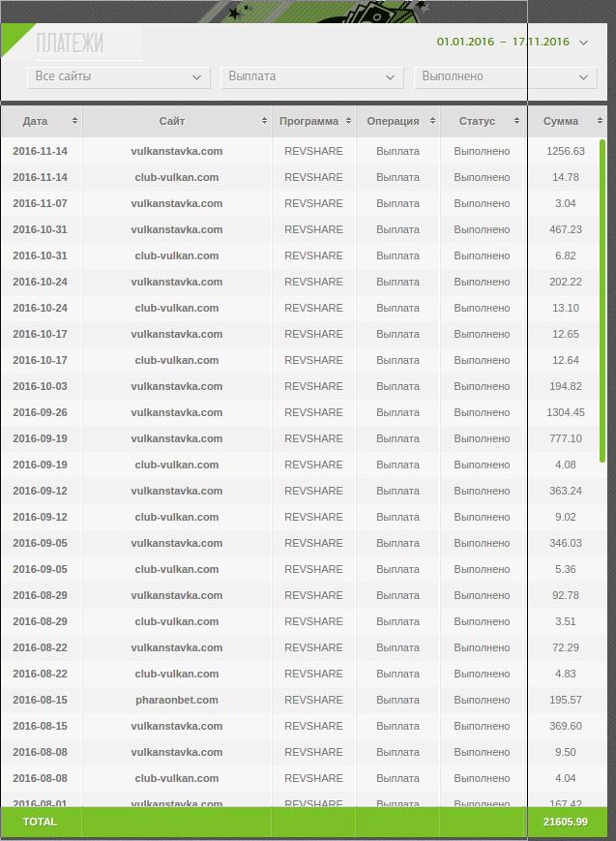Screen dimensions: 616x841
Task: Open the date range 01.01.2016 – 17.11.2016 picker
Action: pos(512,42)
